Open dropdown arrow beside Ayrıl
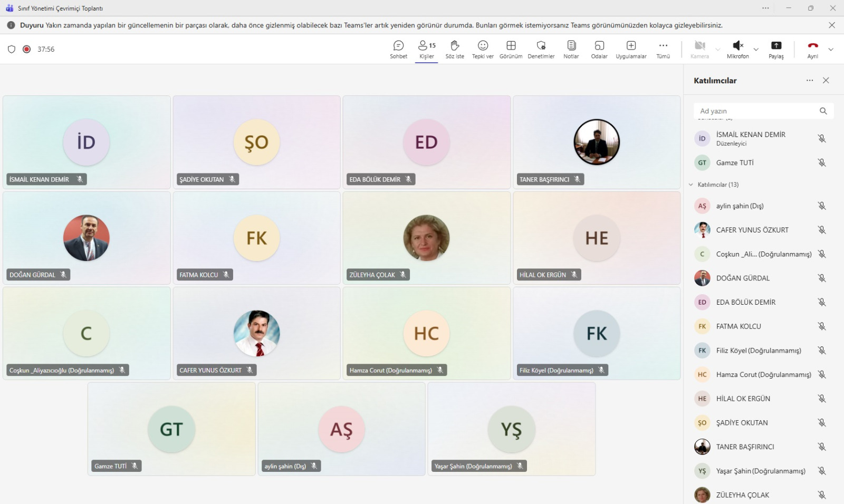The height and width of the screenshot is (504, 844). pyautogui.click(x=831, y=50)
